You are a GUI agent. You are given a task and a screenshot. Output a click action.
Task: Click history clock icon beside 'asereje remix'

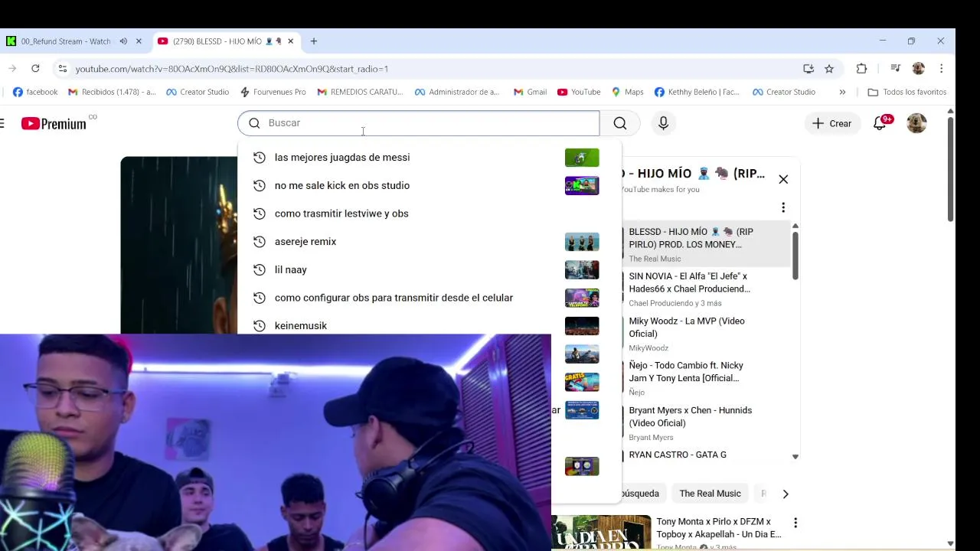coord(259,242)
